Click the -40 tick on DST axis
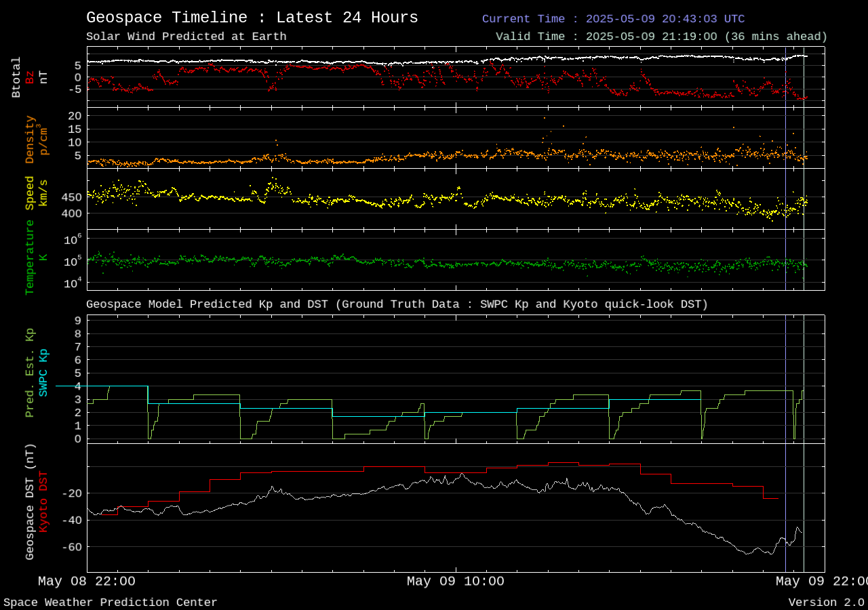The height and width of the screenshot is (610, 868). pyautogui.click(x=71, y=521)
